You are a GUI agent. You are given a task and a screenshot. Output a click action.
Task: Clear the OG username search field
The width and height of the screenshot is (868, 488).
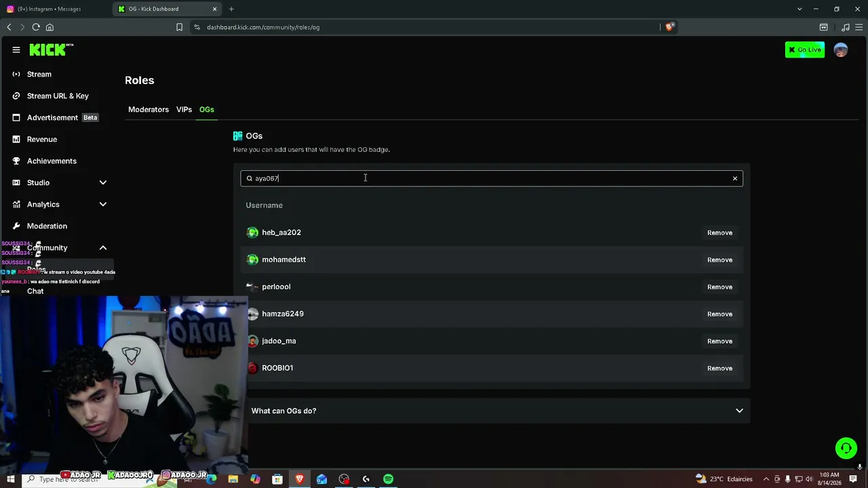click(734, 178)
